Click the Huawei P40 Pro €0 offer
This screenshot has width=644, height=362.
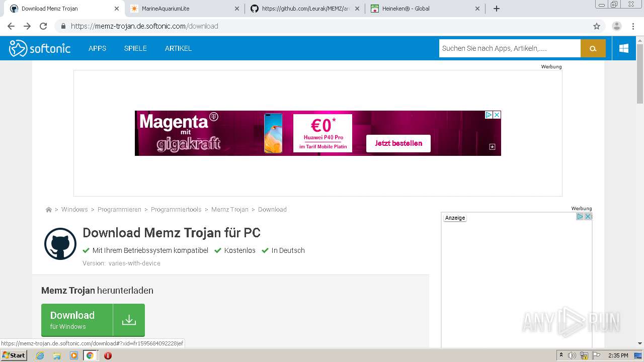[323, 133]
